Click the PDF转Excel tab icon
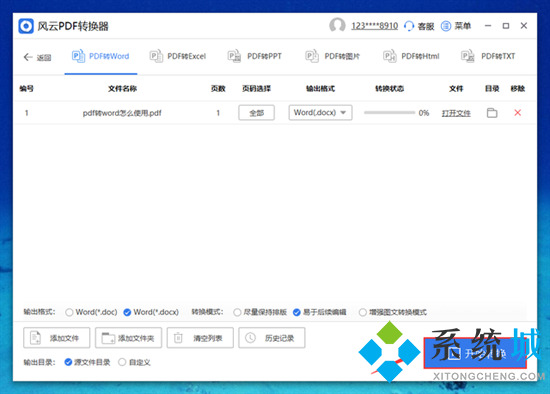This screenshot has height=394, width=550. pos(156,56)
